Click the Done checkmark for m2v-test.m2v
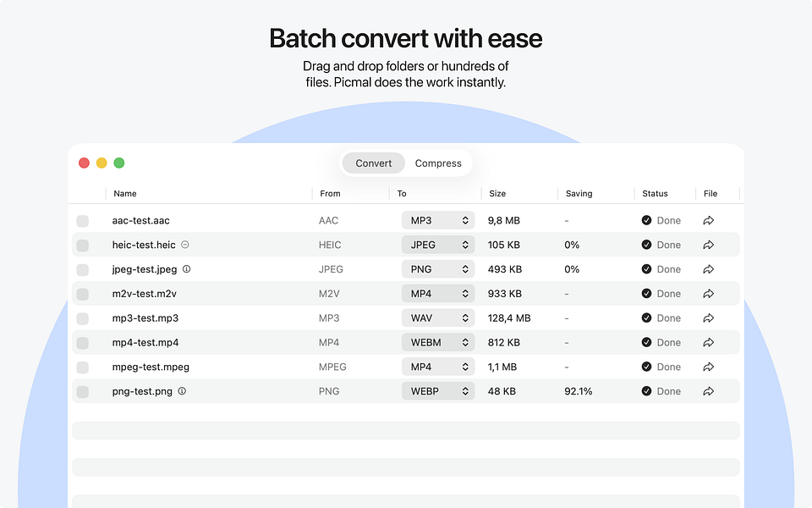The height and width of the screenshot is (508, 812). (x=646, y=294)
